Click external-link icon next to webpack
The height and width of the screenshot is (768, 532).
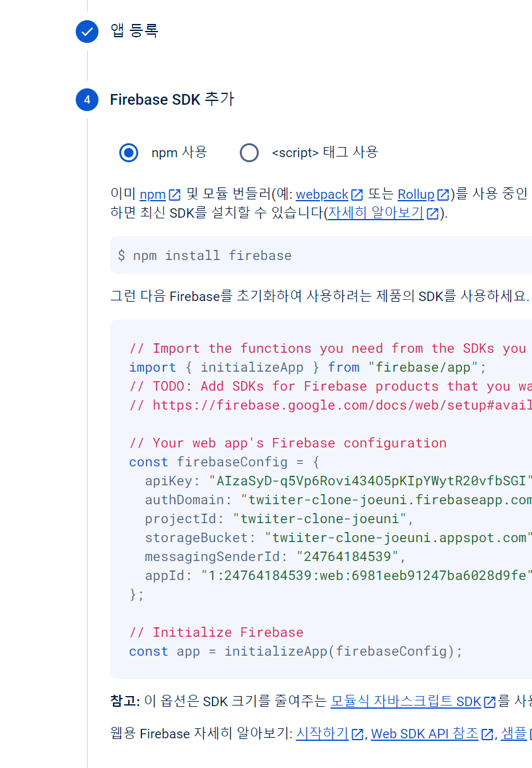click(x=357, y=194)
